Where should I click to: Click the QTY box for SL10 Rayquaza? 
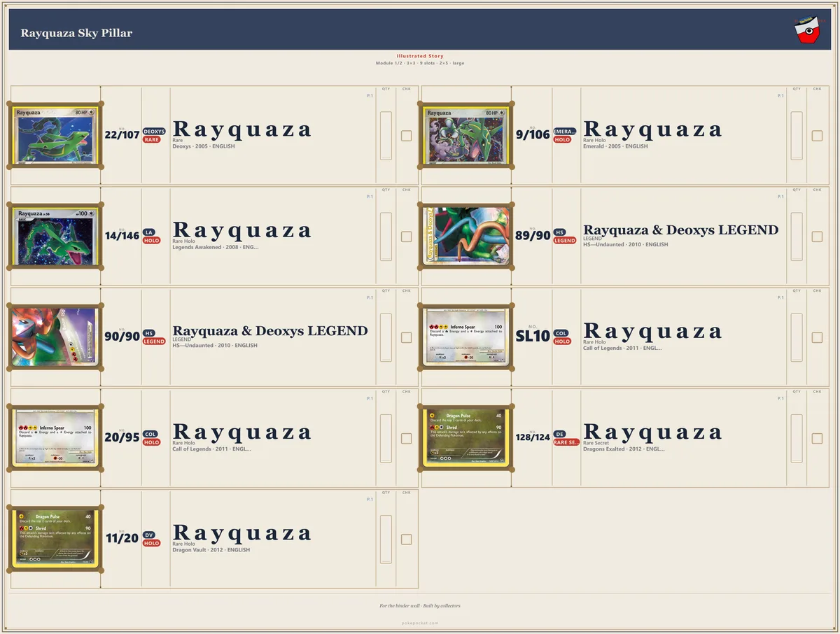pyautogui.click(x=797, y=337)
